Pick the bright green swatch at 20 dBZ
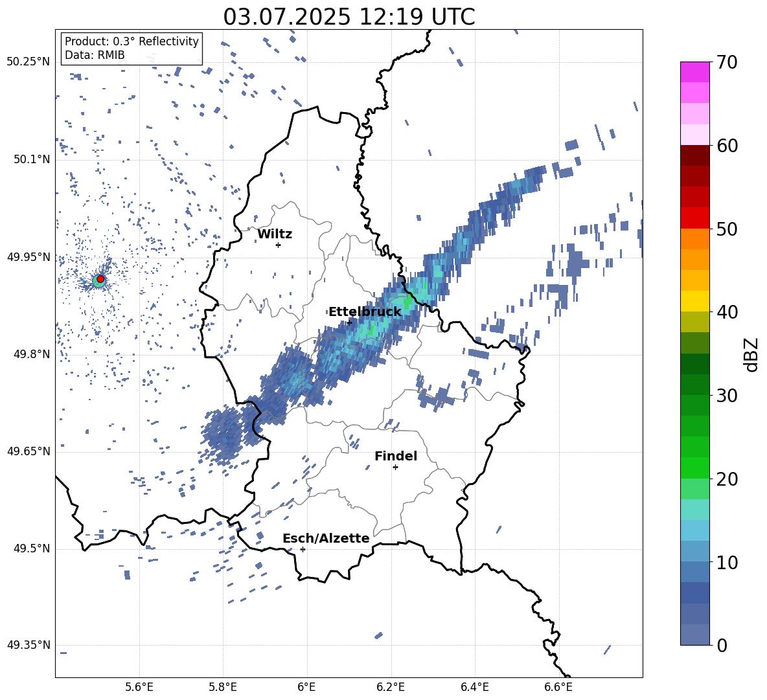 coord(694,468)
